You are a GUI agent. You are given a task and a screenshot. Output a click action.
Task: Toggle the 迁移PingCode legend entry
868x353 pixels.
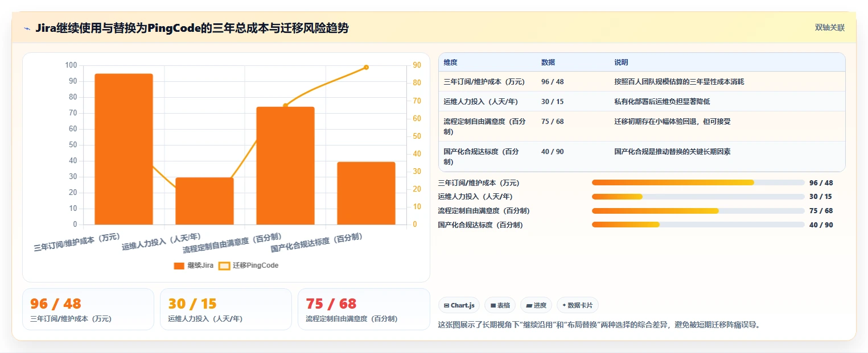point(249,265)
